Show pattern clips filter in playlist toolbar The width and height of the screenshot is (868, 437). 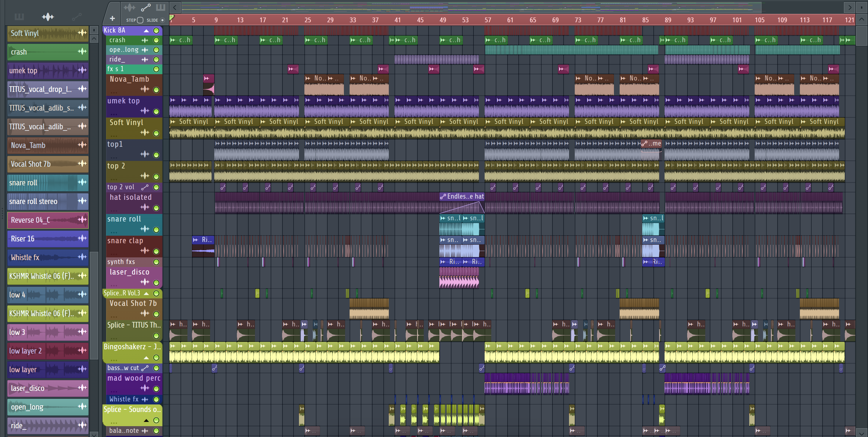click(x=160, y=8)
